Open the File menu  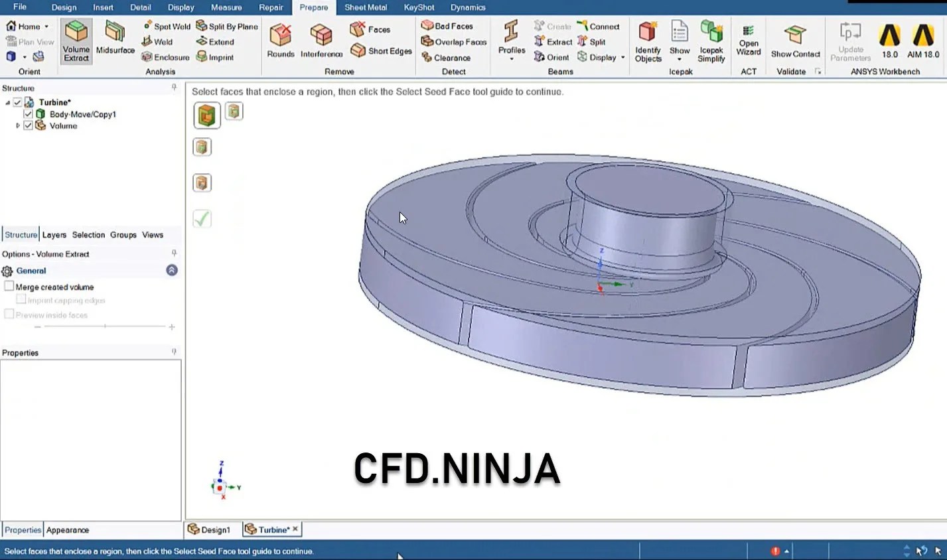pyautogui.click(x=19, y=7)
